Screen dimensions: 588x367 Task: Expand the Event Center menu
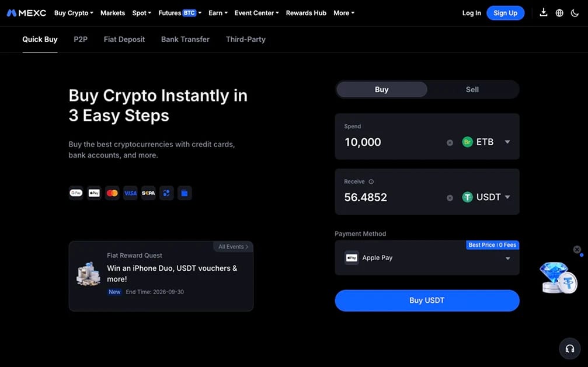click(x=257, y=13)
